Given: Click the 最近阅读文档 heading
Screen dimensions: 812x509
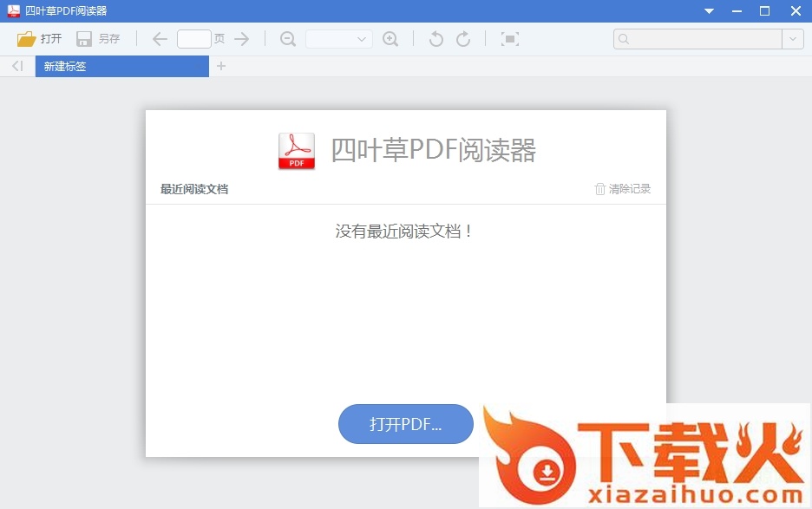Looking at the screenshot, I should click(194, 189).
